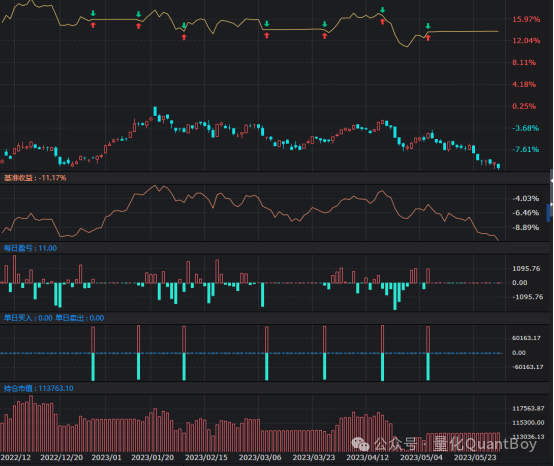
Task: Click the positive 60163.17 axis value
Action: click(526, 338)
